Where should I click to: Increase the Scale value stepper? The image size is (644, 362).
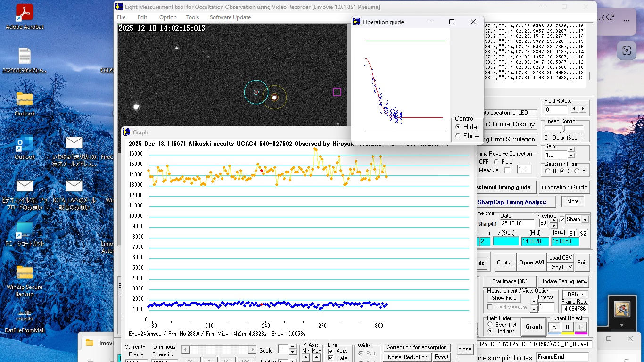pyautogui.click(x=293, y=347)
